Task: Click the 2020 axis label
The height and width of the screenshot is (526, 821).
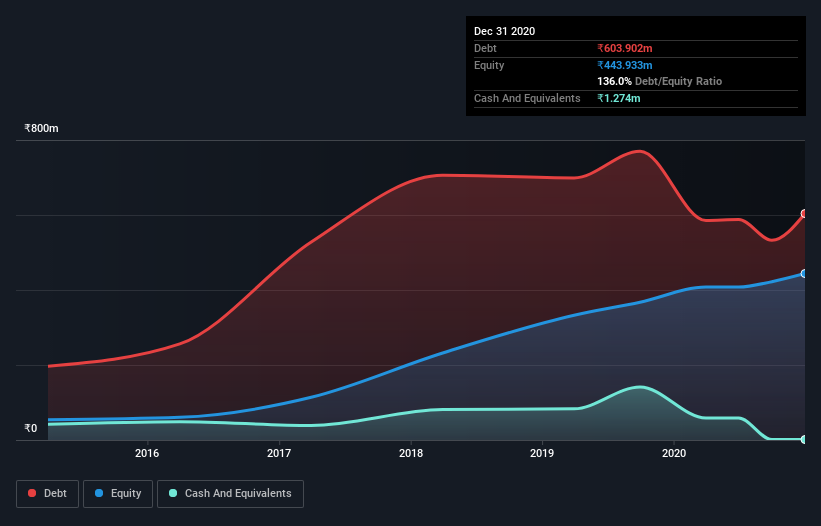Action: pos(674,453)
